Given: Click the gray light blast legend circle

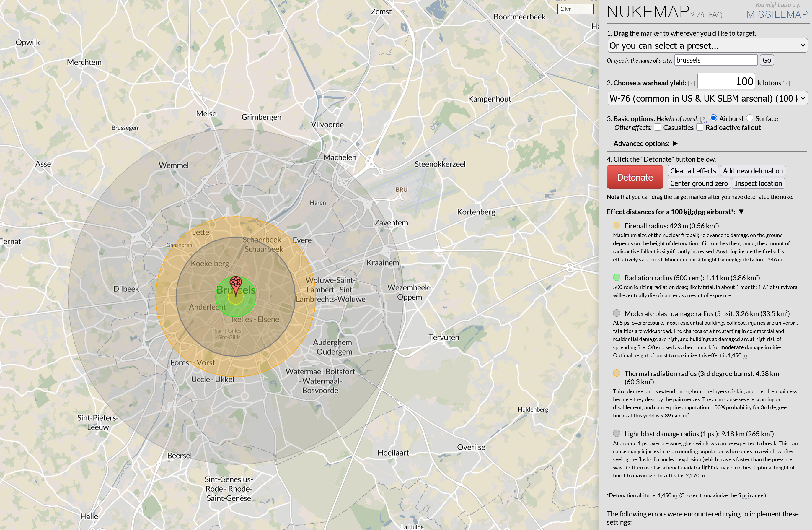Looking at the screenshot, I should pyautogui.click(x=616, y=433).
